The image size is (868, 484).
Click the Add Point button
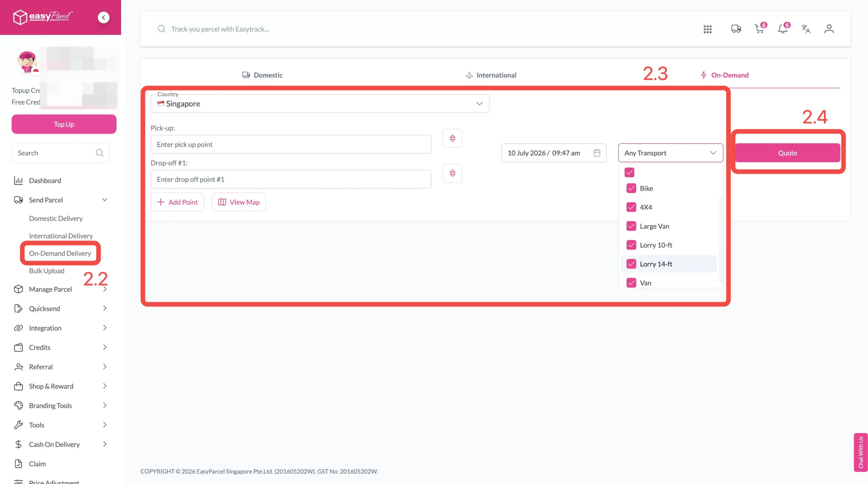(x=177, y=202)
